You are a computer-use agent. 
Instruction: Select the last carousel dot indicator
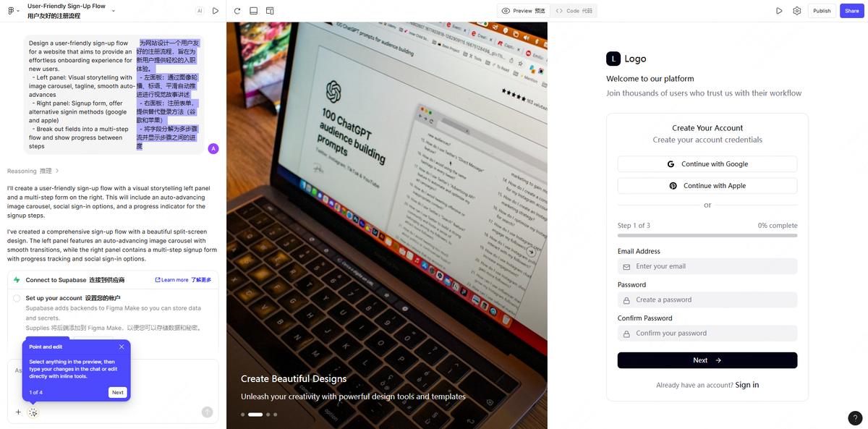click(x=276, y=415)
